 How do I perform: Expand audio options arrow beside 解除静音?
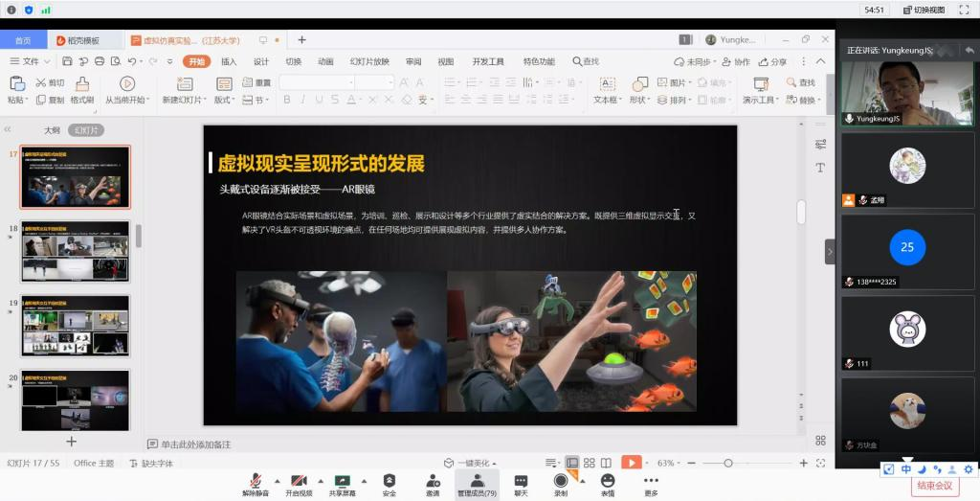coord(278,480)
